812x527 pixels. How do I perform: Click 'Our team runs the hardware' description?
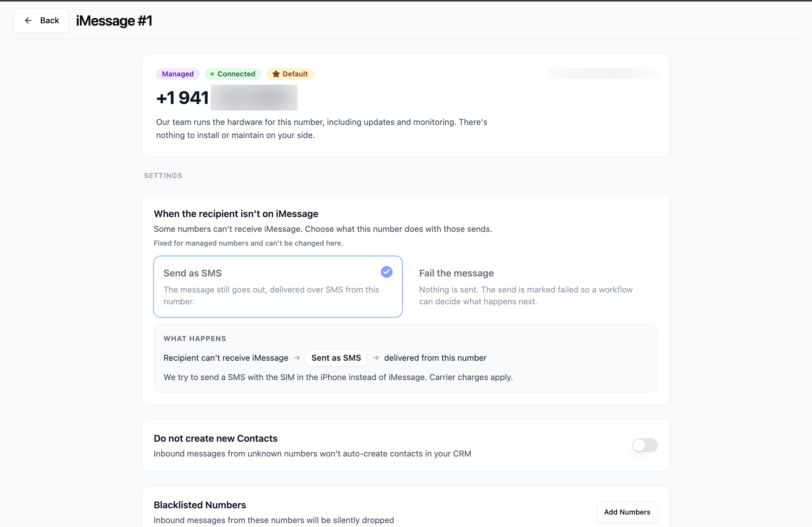click(x=322, y=129)
